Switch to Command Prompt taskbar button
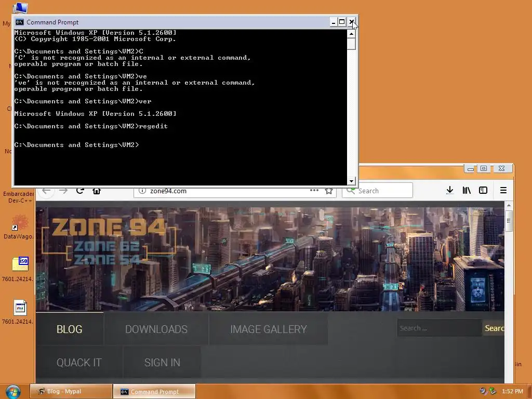 154,392
